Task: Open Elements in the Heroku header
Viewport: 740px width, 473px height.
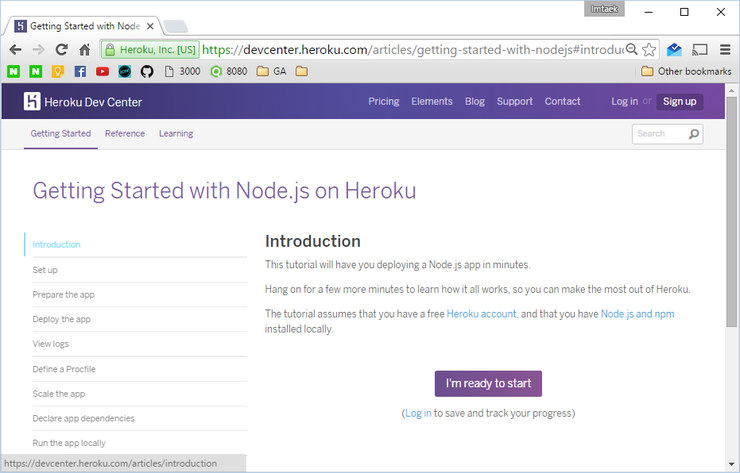Action: tap(432, 101)
